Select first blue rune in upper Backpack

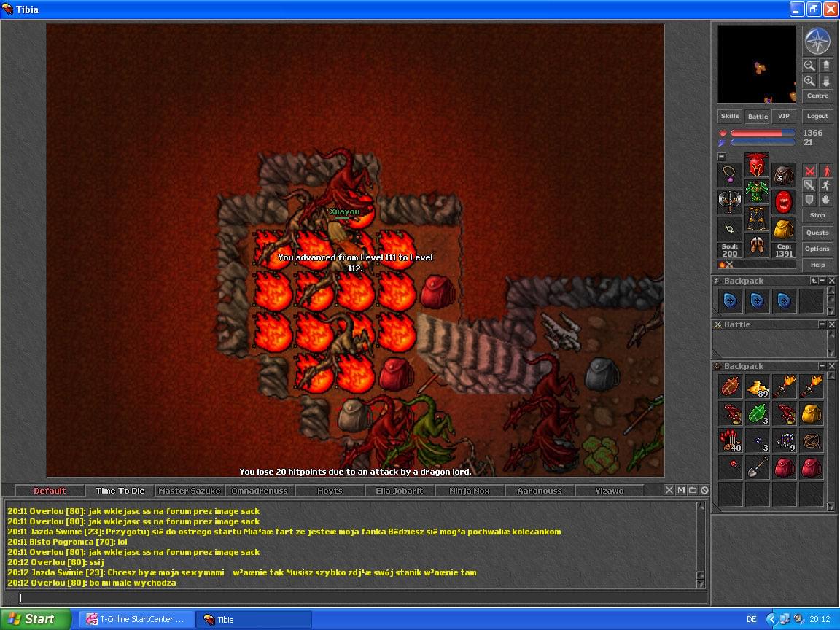pos(730,301)
